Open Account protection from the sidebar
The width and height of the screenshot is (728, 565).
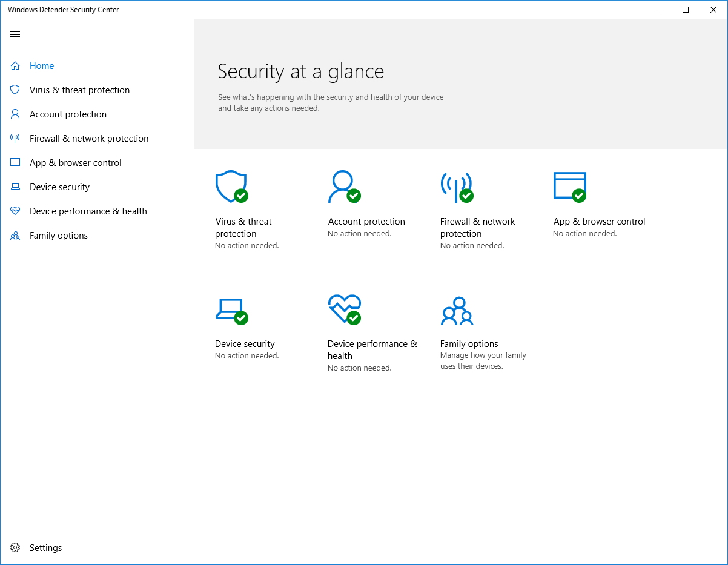click(68, 114)
